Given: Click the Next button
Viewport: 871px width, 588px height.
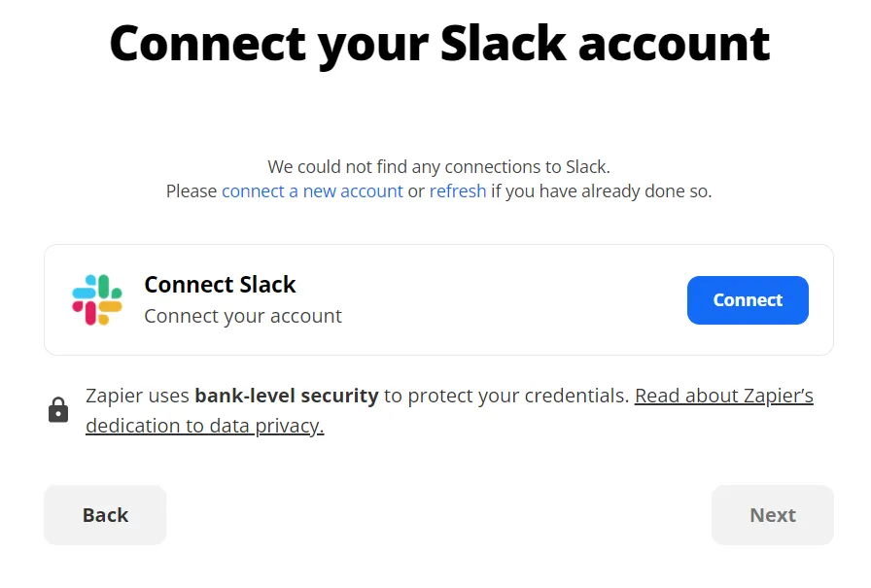Looking at the screenshot, I should (x=772, y=514).
